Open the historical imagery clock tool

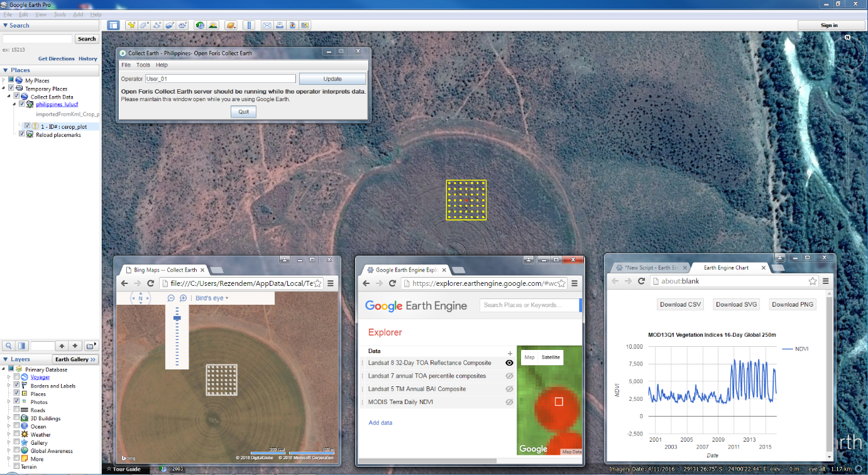pos(200,25)
